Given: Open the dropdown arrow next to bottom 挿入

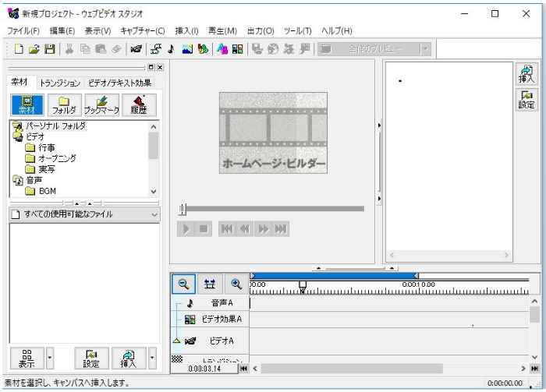Looking at the screenshot, I should click(x=153, y=358).
